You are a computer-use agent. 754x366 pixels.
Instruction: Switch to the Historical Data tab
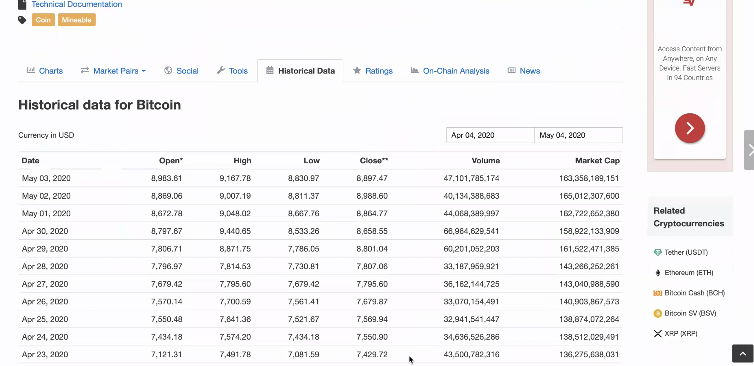point(301,71)
